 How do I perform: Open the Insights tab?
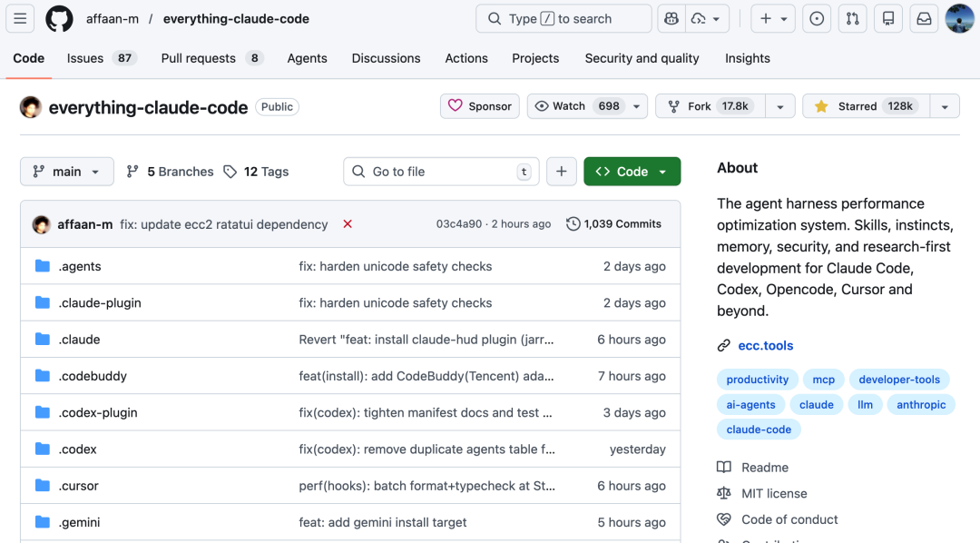(747, 58)
